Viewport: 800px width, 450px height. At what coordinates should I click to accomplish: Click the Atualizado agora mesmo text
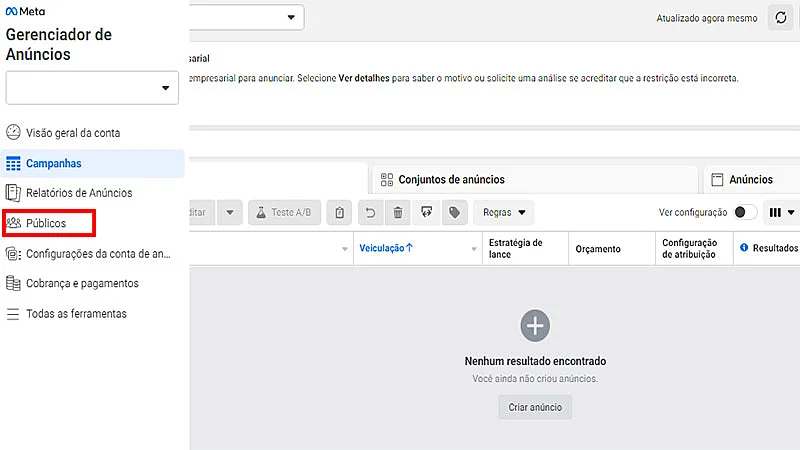[707, 18]
